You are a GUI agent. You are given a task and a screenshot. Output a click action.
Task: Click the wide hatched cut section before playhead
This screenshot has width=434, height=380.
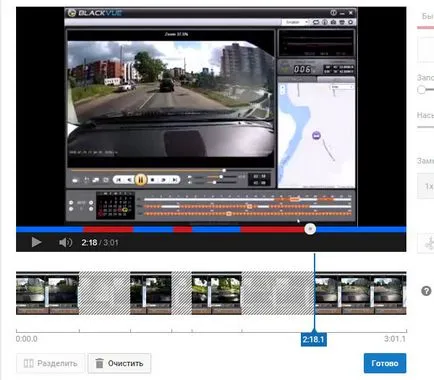click(x=278, y=293)
